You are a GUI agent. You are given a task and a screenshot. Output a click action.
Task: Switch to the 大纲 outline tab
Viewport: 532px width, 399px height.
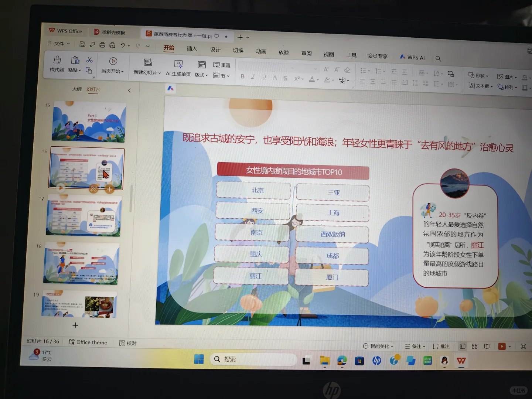click(76, 89)
